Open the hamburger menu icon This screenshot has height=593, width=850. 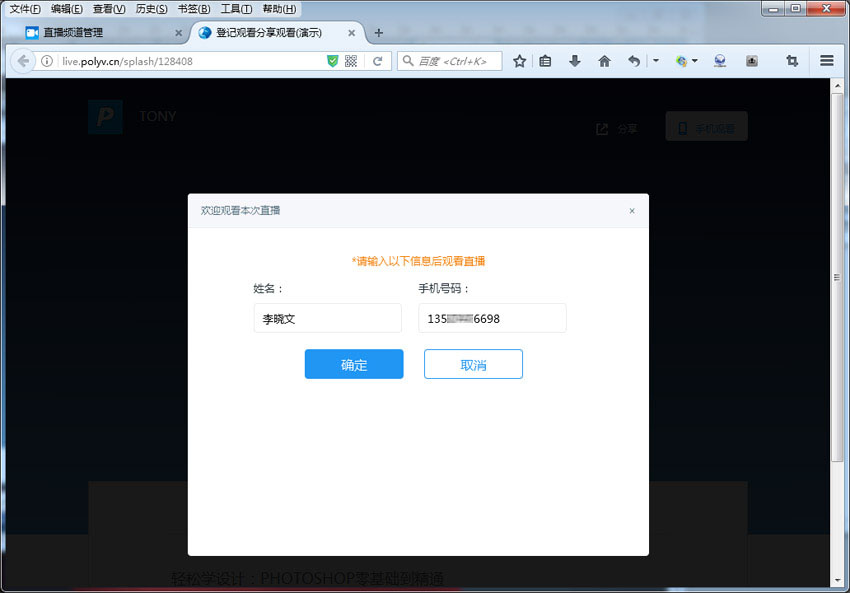click(826, 61)
